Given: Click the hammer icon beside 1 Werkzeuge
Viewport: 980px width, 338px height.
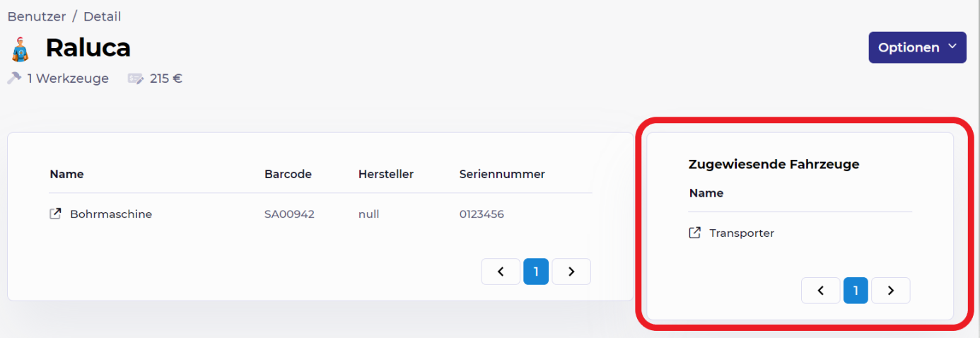Looking at the screenshot, I should [x=14, y=78].
